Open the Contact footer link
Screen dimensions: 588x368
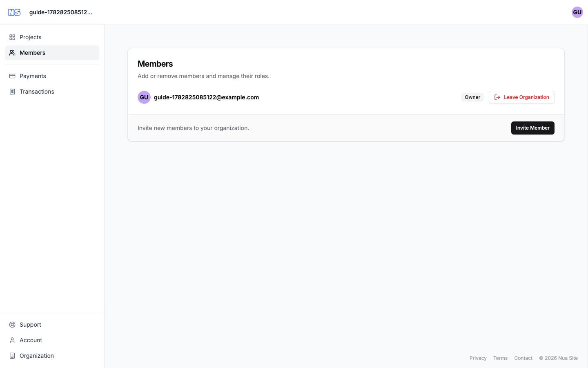(523, 358)
